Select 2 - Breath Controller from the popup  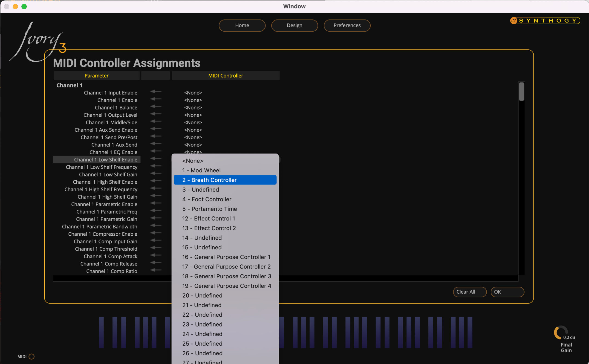pyautogui.click(x=225, y=180)
